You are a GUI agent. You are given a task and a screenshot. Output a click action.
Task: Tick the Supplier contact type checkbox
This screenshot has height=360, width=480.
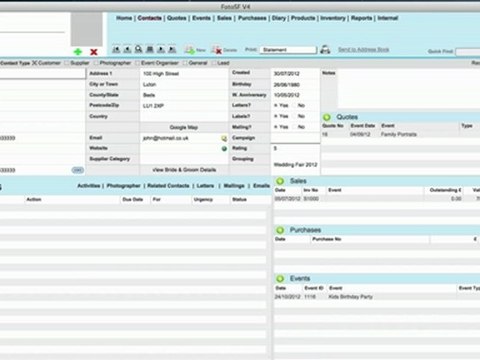click(x=66, y=63)
